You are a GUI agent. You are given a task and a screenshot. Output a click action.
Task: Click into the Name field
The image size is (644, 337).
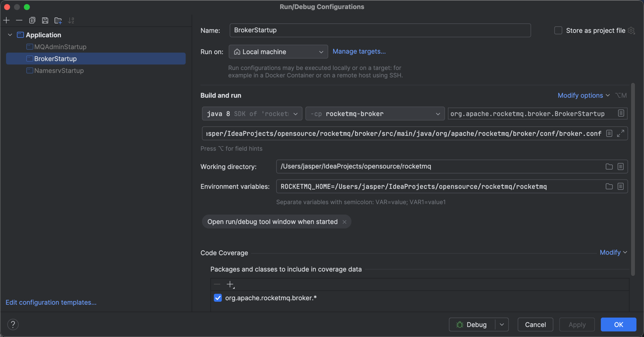click(380, 30)
